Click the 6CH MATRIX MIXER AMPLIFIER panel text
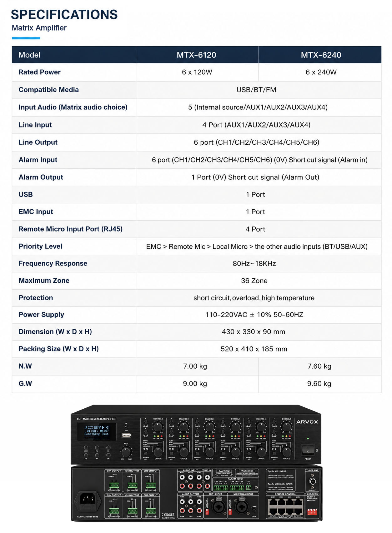 [x=97, y=419]
